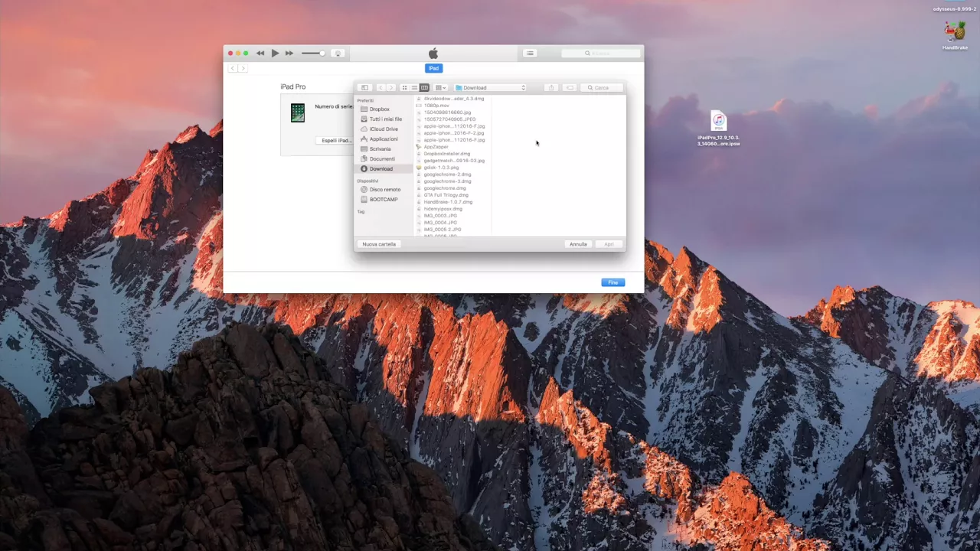Switch file dialog to column view
Image resolution: width=980 pixels, height=551 pixels.
pos(424,87)
